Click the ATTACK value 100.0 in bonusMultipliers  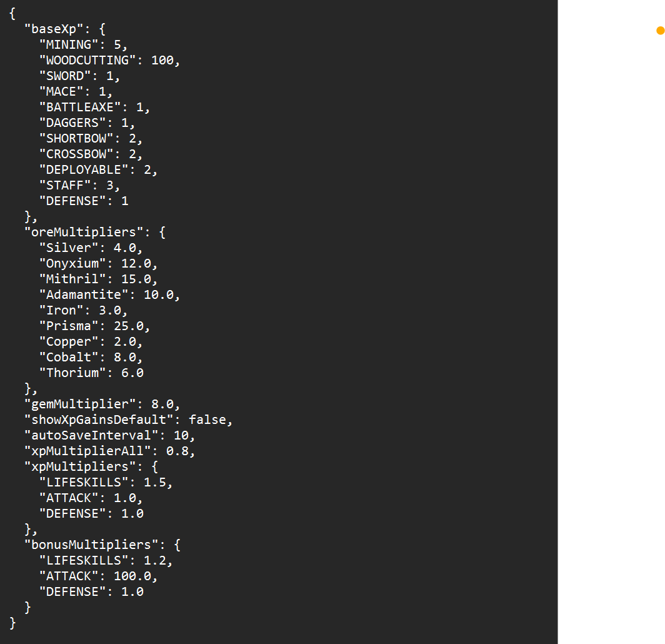pos(132,576)
